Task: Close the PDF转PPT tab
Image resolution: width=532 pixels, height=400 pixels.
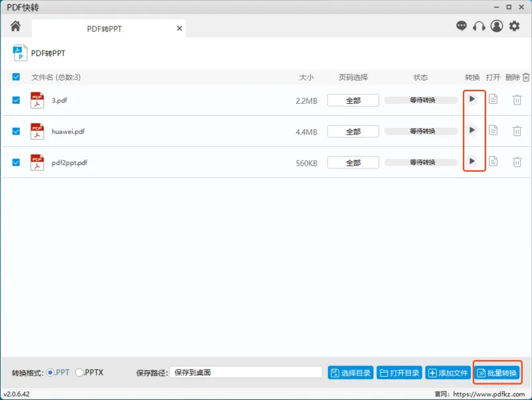Action: (x=180, y=29)
